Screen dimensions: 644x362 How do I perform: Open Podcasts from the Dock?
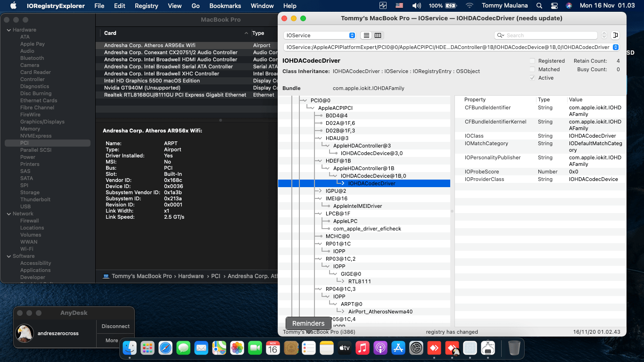[380, 348]
